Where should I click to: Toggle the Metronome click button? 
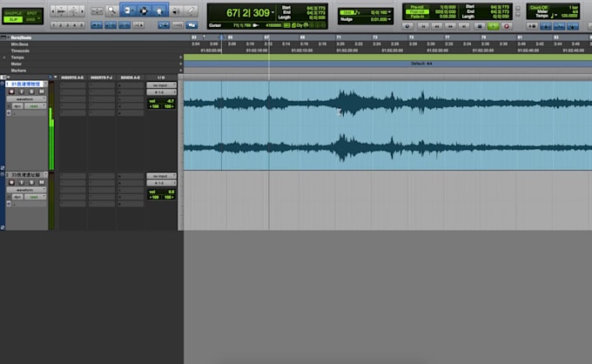click(546, 26)
